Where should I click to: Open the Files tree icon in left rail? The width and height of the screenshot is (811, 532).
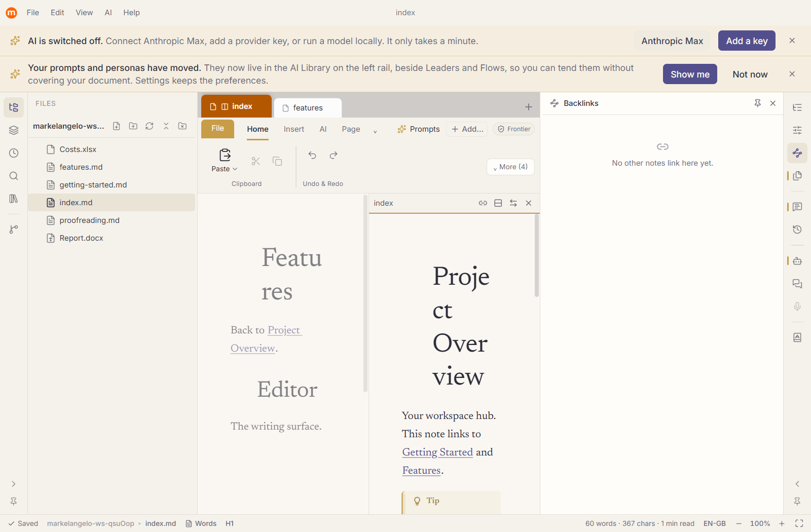[14, 107]
